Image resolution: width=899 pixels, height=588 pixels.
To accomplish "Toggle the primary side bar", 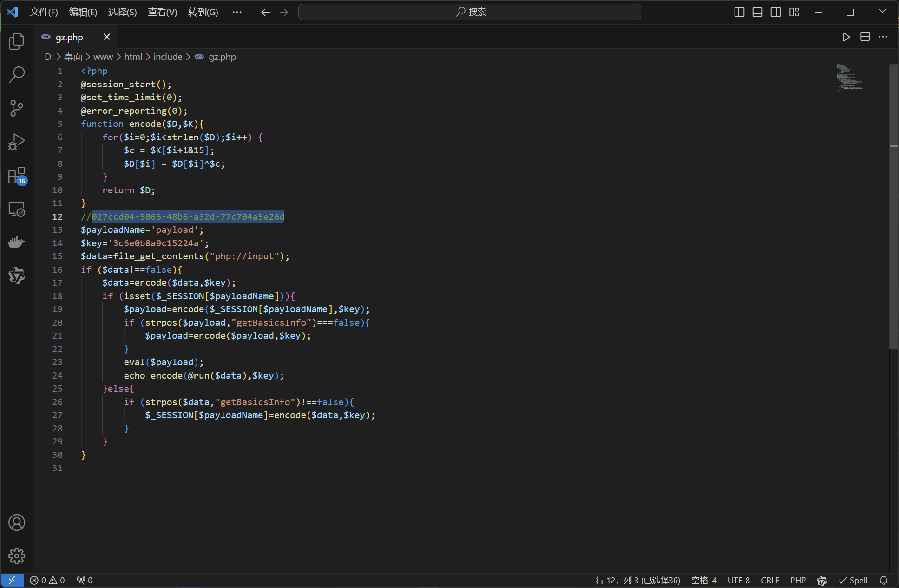I will (739, 12).
